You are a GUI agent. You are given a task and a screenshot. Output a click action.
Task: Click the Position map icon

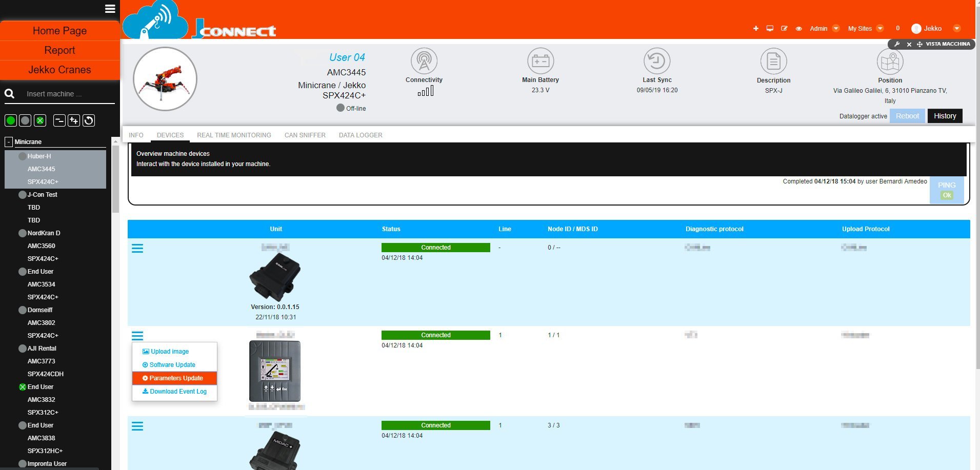pos(890,62)
